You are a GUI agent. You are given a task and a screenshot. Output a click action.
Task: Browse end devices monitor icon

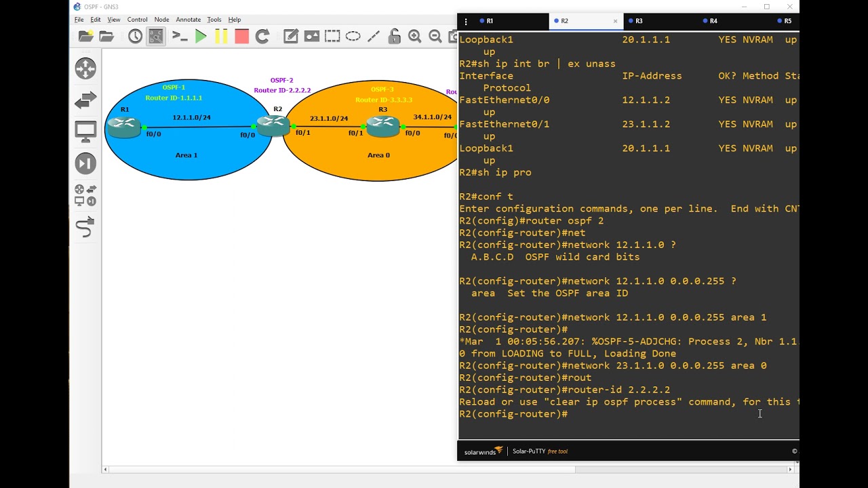tap(85, 131)
